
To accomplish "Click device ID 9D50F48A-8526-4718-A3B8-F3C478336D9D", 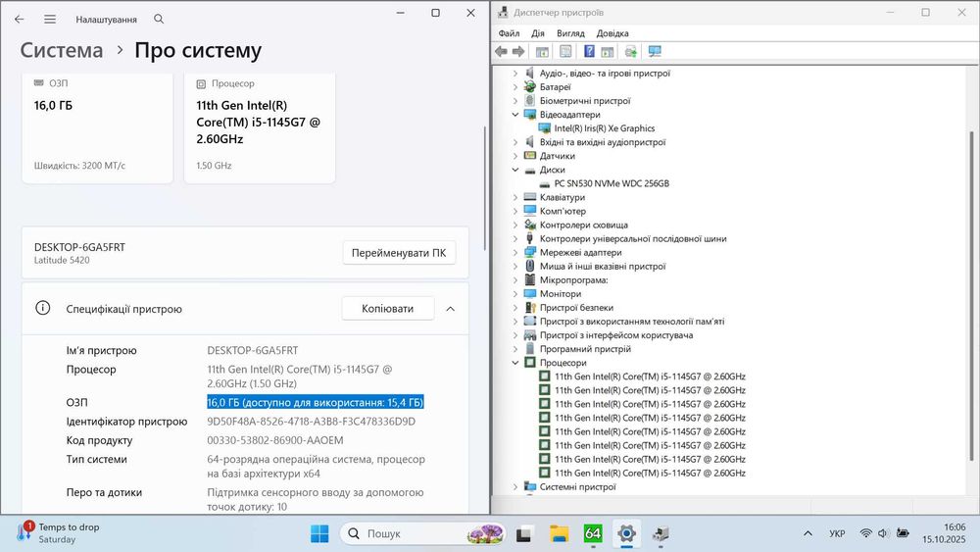I will (x=312, y=422).
